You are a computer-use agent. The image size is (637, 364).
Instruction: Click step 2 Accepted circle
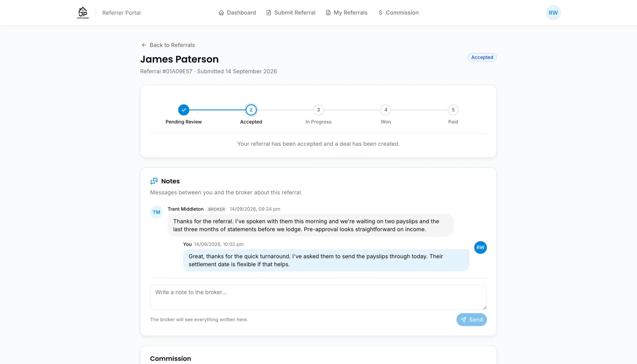[251, 110]
